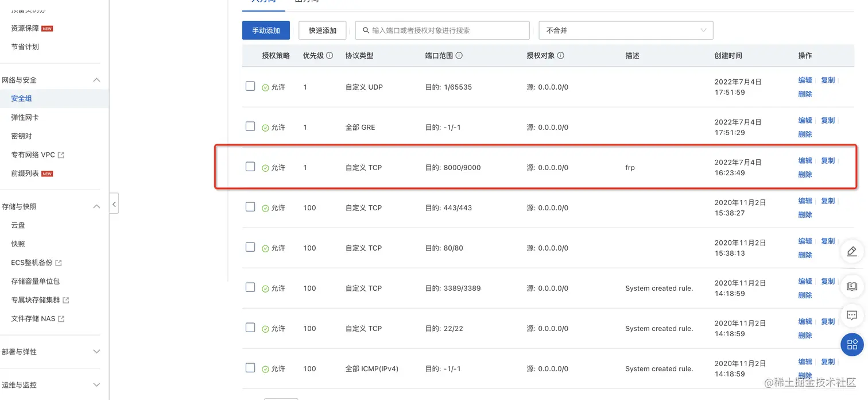Open 密钥对 in the sidebar
This screenshot has height=400, width=868.
tap(22, 136)
